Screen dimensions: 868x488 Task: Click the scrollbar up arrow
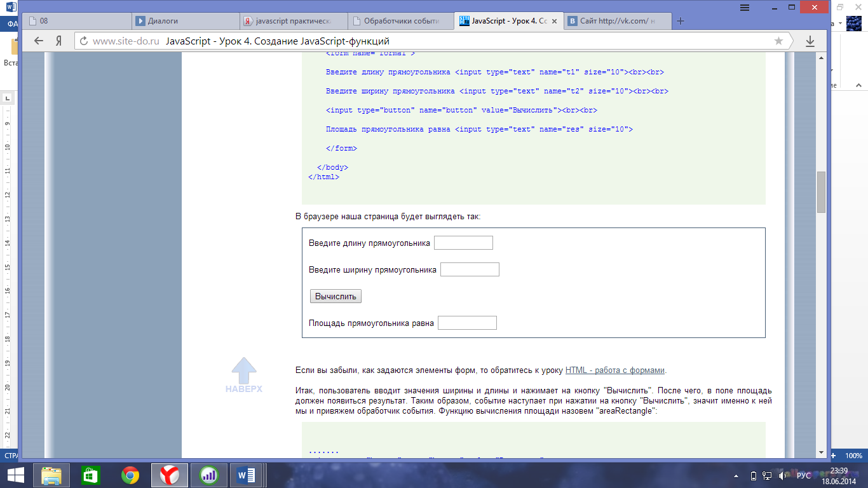coord(821,58)
